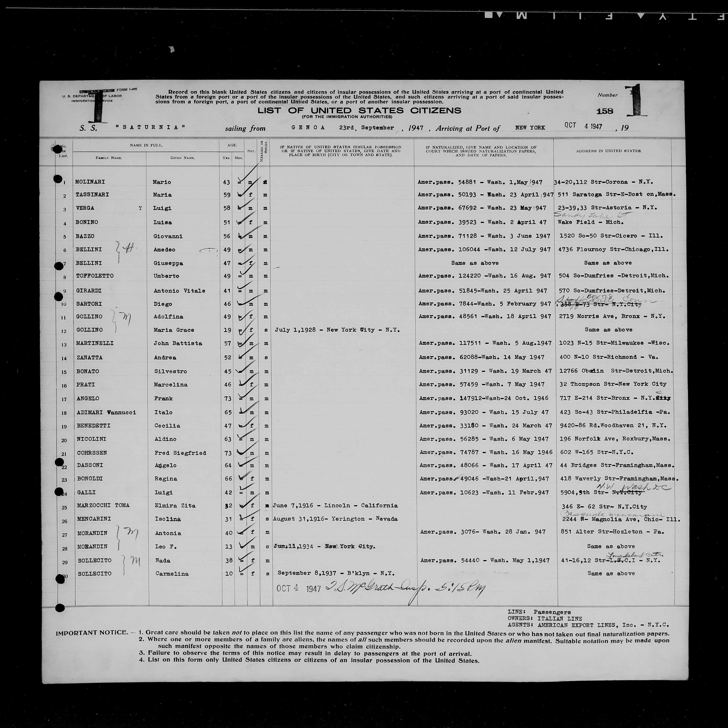728x728 pixels.
Task: Click the given name Leo F.
Action: (x=166, y=546)
